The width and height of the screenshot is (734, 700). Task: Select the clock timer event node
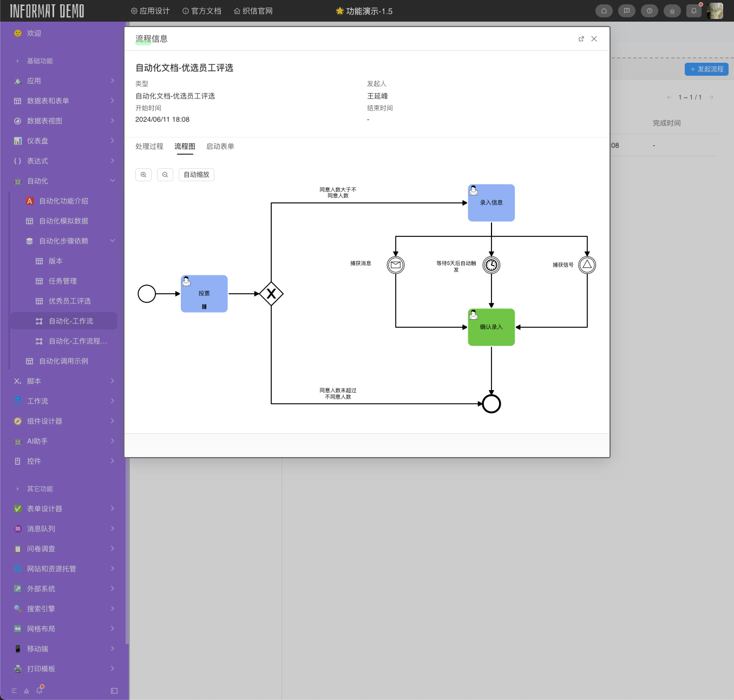491,265
